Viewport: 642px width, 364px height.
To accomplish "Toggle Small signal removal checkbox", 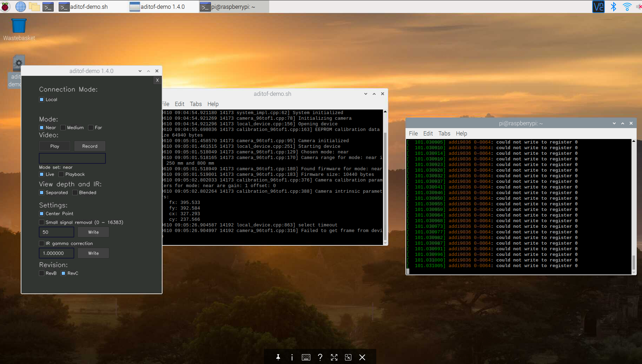I will click(x=41, y=223).
